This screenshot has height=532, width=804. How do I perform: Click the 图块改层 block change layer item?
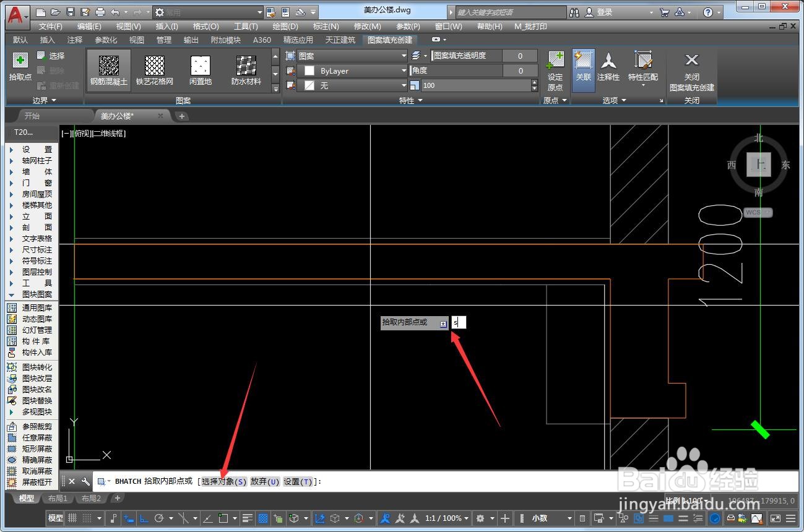click(x=31, y=378)
